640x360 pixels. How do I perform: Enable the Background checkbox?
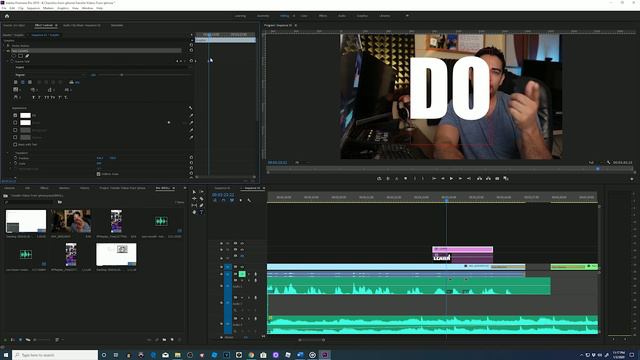15,130
